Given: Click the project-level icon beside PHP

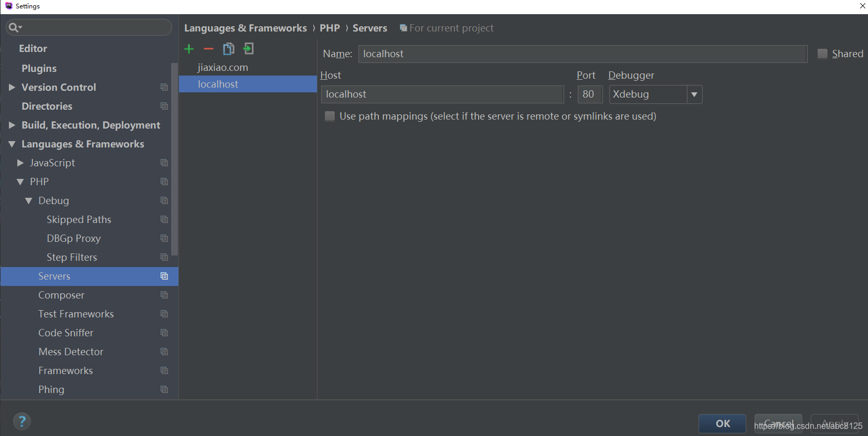Looking at the screenshot, I should point(164,182).
